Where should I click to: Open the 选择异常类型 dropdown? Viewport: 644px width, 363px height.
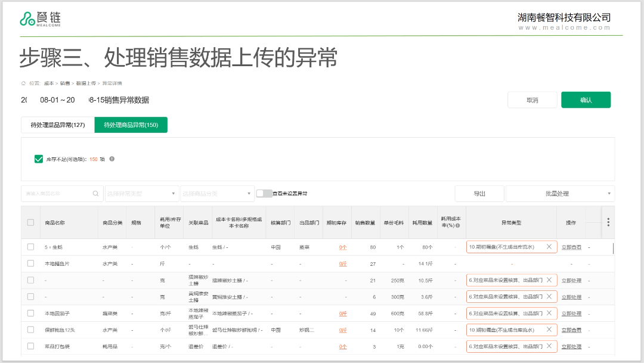[141, 194]
